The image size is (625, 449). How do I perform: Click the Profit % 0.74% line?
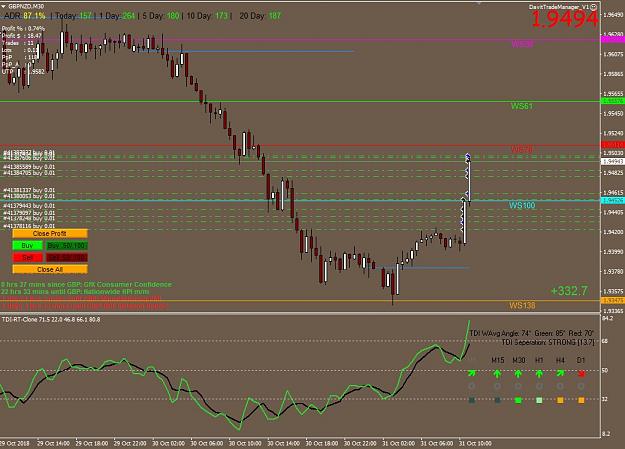(23, 29)
